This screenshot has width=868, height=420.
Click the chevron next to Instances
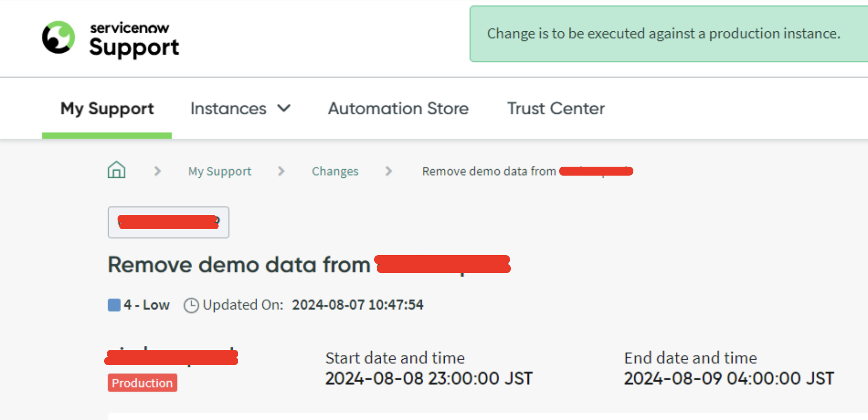tap(284, 108)
